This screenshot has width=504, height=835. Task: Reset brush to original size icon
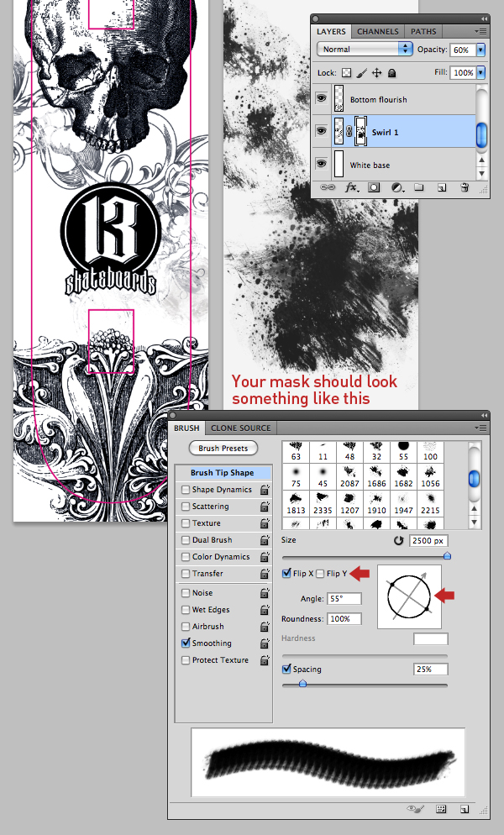tap(398, 540)
